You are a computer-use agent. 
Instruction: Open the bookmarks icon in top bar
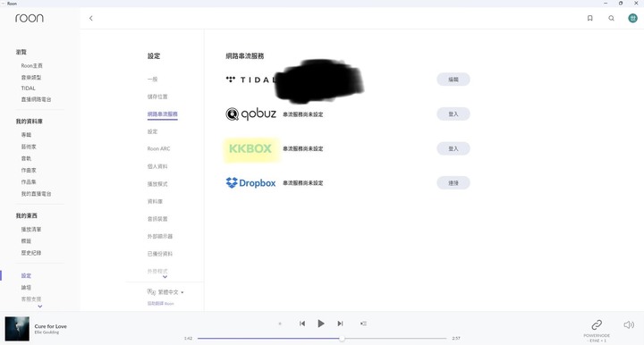(589, 18)
